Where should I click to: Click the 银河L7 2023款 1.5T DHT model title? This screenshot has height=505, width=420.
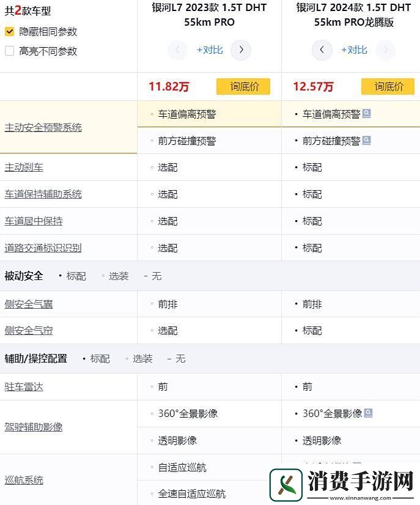pos(209,15)
